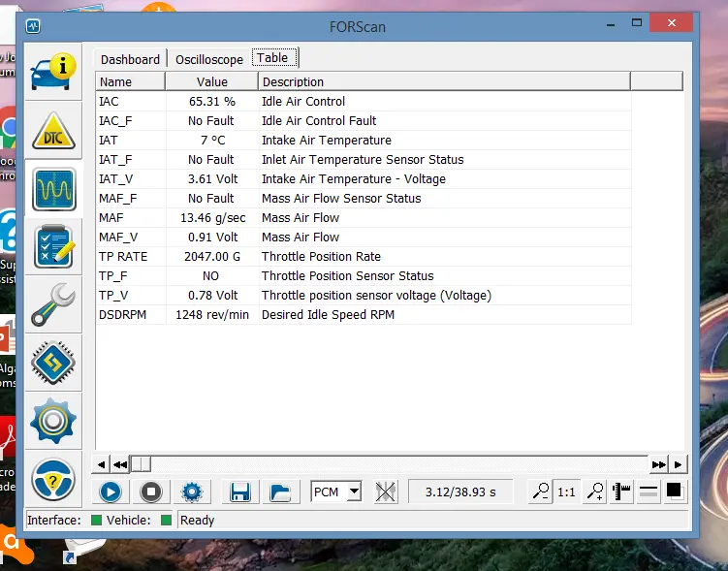Select the oscilloscope live data section
728x571 pixels.
[54, 189]
